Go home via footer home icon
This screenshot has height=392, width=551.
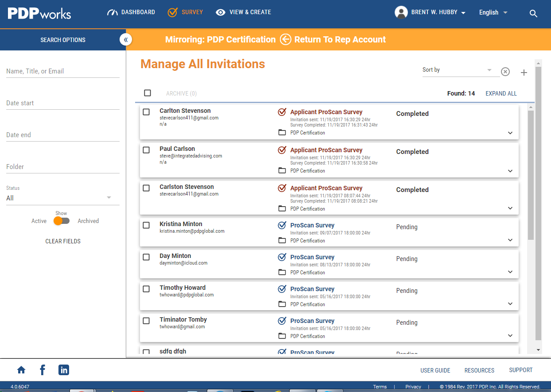coord(21,370)
